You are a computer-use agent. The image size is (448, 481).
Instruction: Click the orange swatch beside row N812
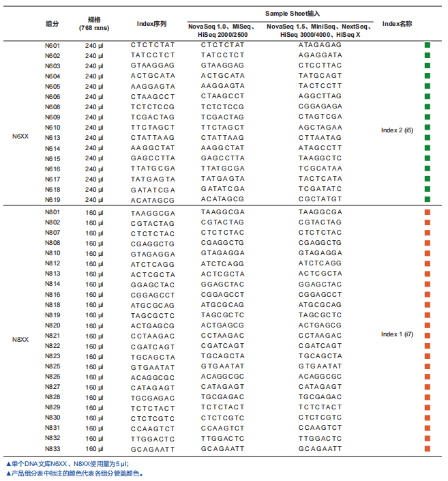pyautogui.click(x=428, y=263)
